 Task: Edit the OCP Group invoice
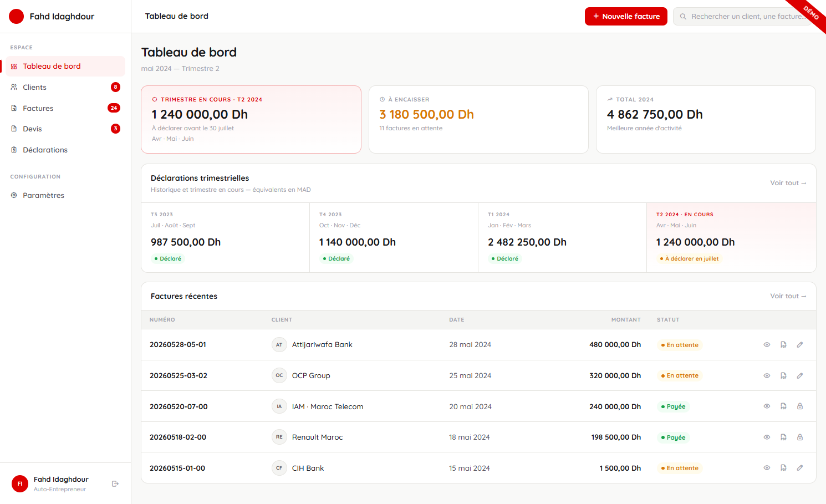[800, 376]
